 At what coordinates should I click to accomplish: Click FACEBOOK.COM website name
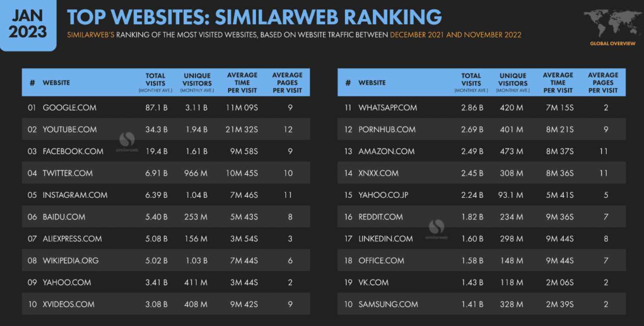point(73,151)
